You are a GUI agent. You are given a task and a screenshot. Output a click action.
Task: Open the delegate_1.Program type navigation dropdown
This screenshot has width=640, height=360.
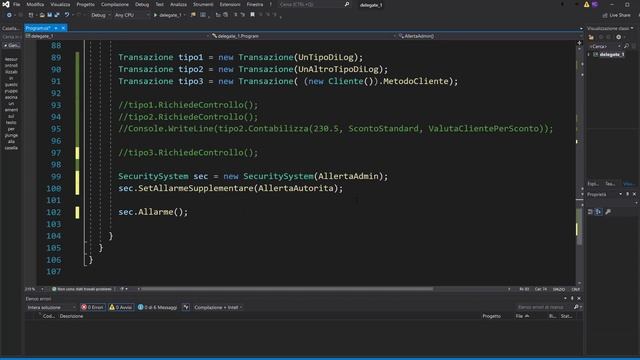303,36
